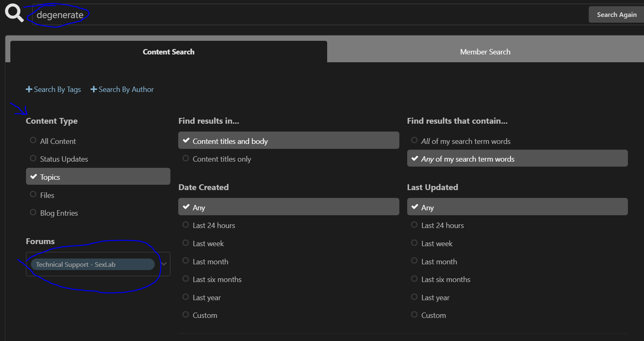644x341 pixels.
Task: Select 'Any of my search term words'
Action: (517, 158)
